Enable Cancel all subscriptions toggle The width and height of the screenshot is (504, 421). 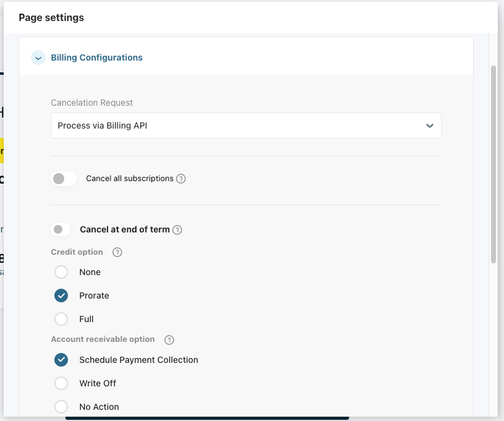click(64, 179)
